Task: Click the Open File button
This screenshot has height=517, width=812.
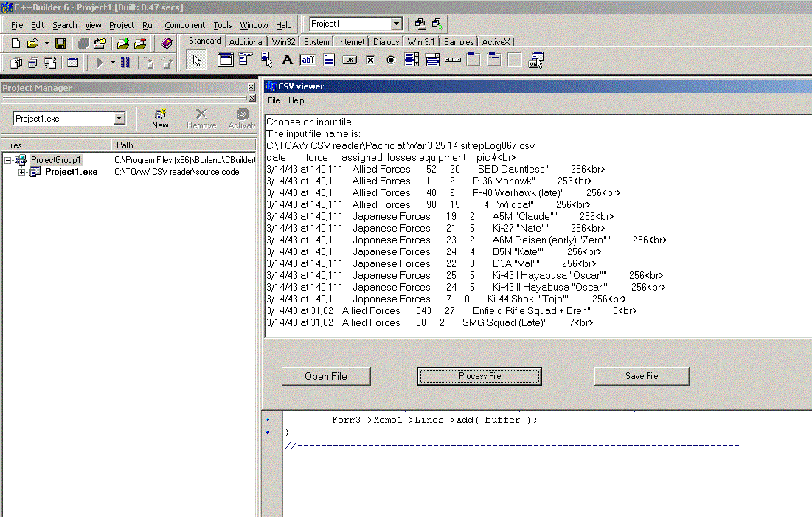Action: coord(325,376)
